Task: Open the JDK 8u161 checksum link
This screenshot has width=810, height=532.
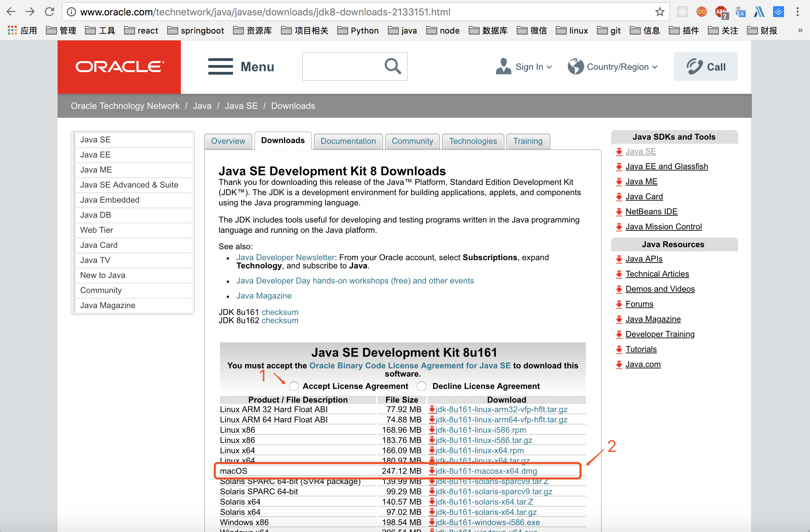Action: click(280, 312)
